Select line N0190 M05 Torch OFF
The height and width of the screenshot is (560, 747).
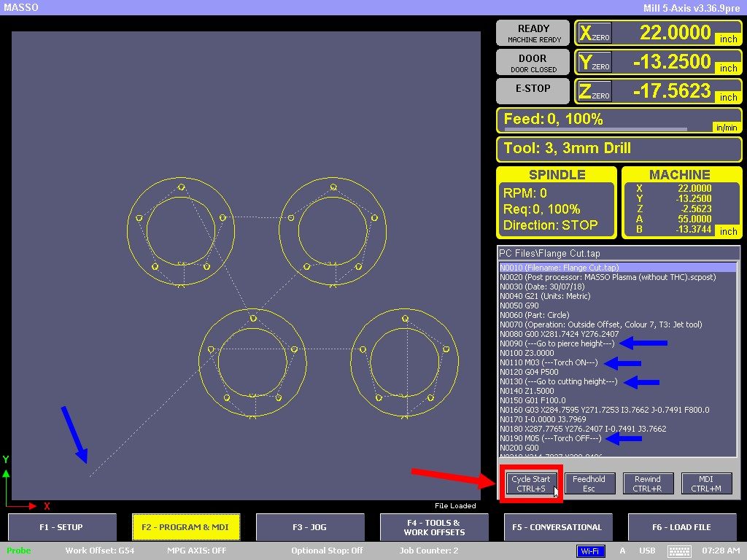[618, 438]
